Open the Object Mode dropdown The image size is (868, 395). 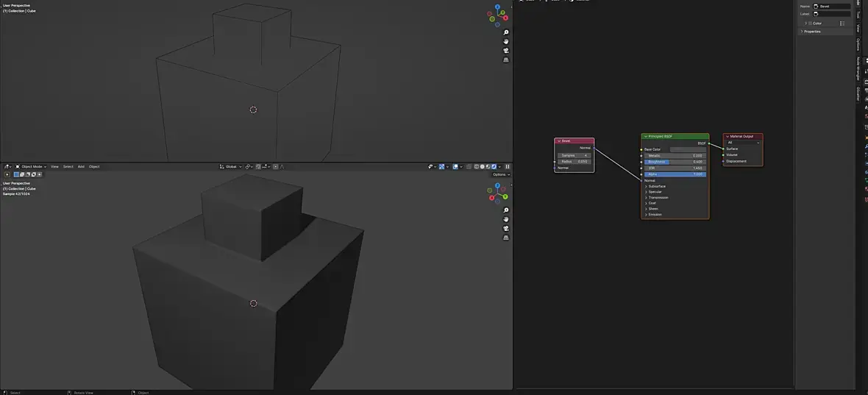coord(31,166)
